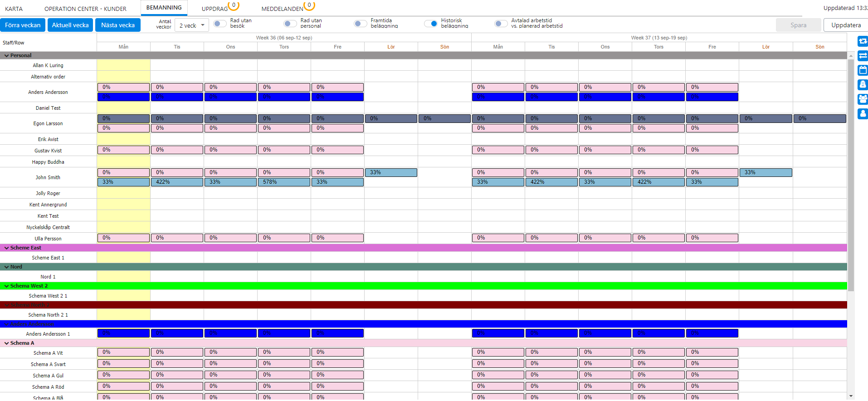The image size is (868, 401).
Task: Click the retweet-style loop arrows sidebar icon
Action: pos(863,42)
